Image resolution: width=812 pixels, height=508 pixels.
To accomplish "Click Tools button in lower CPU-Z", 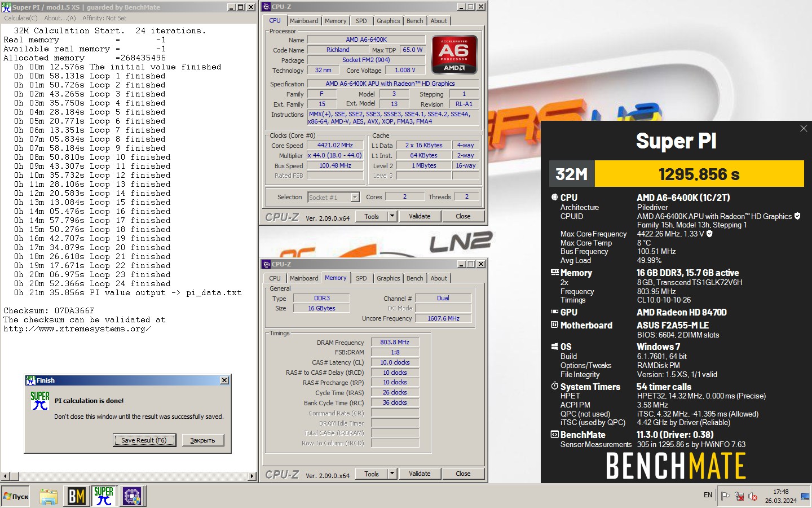I will [x=372, y=474].
